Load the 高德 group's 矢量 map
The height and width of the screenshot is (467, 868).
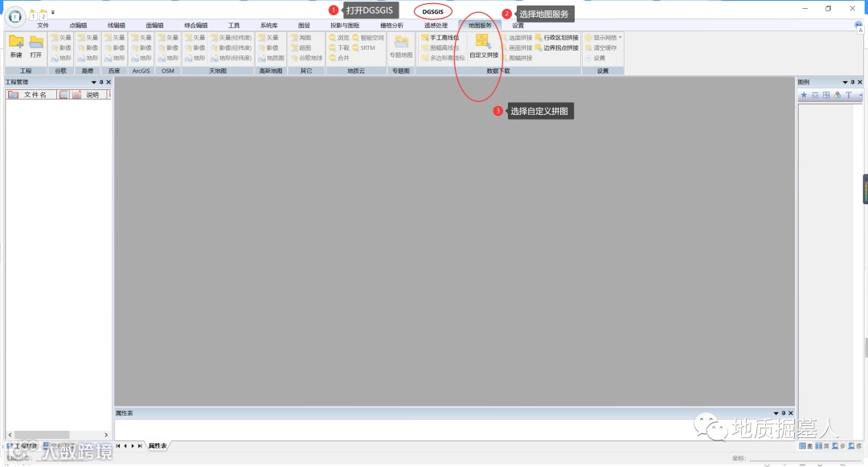[88, 38]
